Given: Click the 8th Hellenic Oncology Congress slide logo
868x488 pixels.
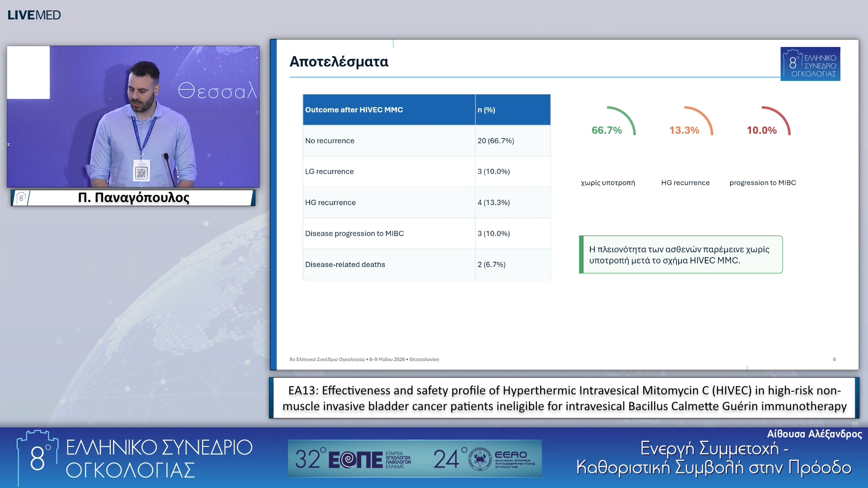Looking at the screenshot, I should click(x=810, y=64).
